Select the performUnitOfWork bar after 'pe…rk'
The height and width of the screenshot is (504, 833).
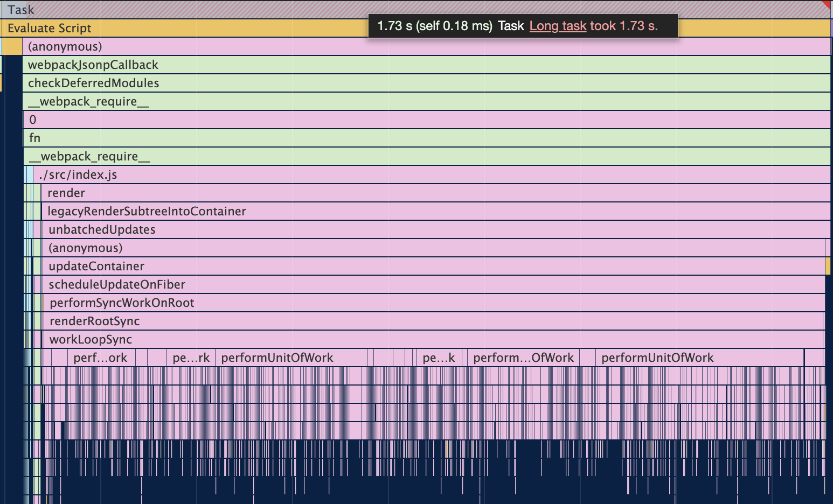point(291,358)
